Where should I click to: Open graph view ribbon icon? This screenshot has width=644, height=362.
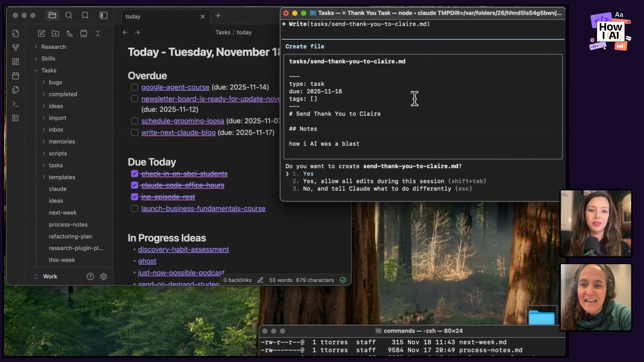pyautogui.click(x=15, y=48)
